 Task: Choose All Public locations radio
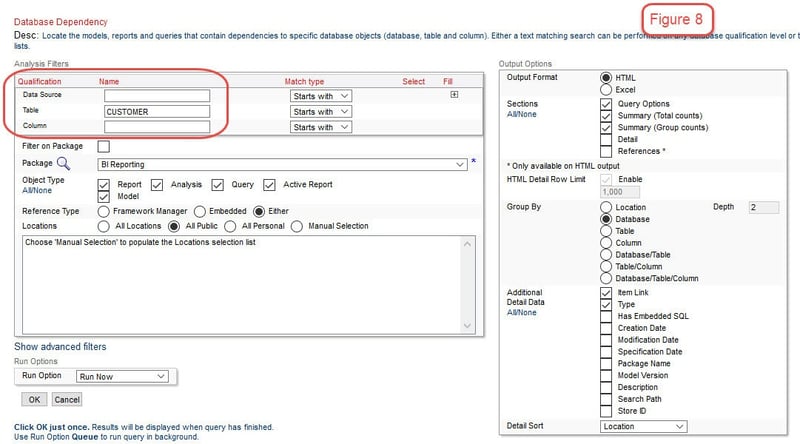pyautogui.click(x=174, y=226)
